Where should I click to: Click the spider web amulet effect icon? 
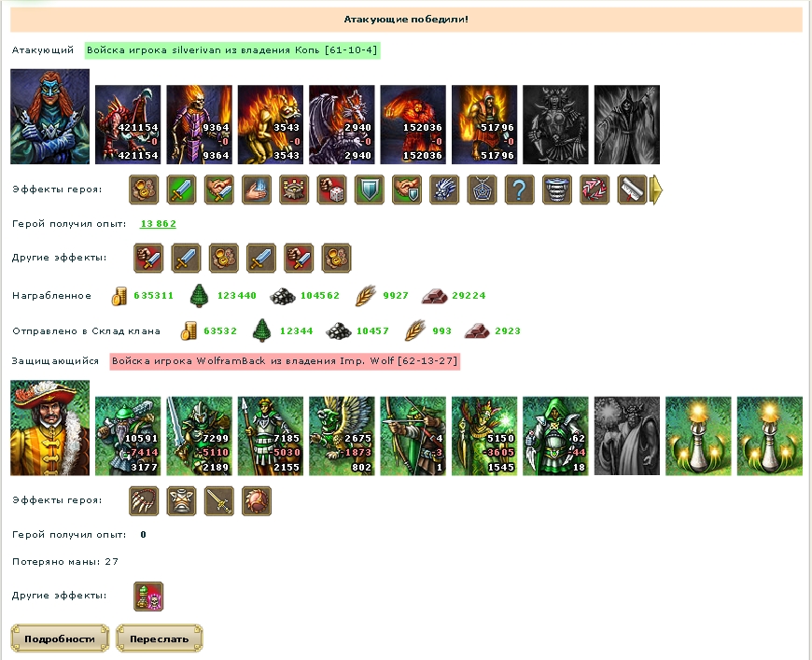coord(482,190)
